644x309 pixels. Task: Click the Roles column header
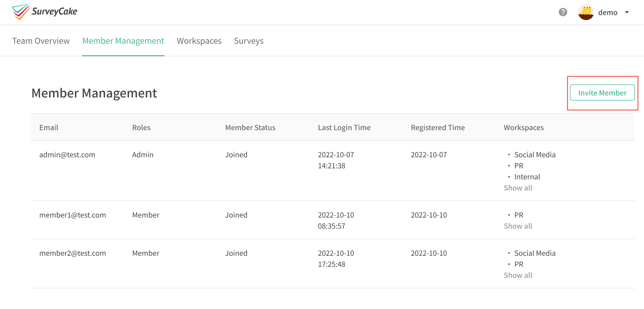click(x=141, y=128)
